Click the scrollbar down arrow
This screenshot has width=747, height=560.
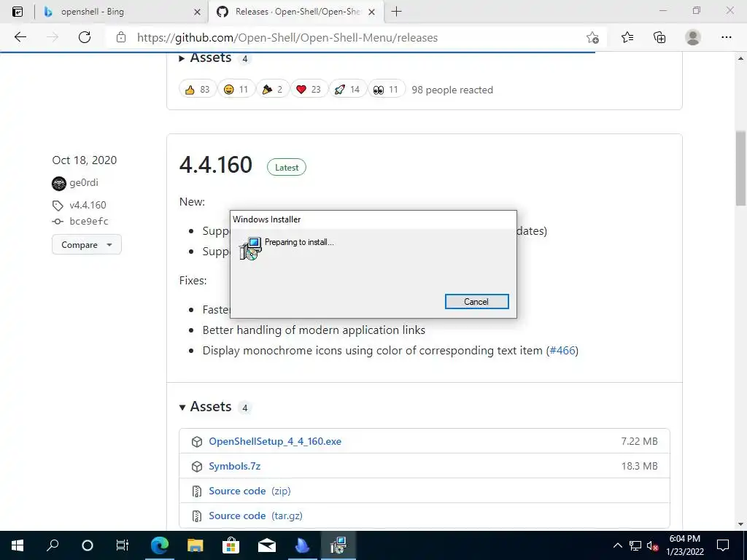click(x=740, y=524)
